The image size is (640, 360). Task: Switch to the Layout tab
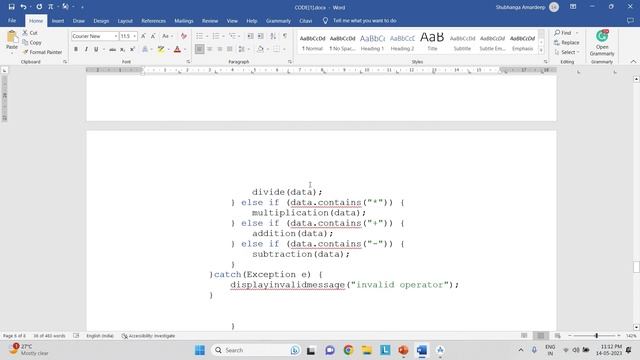click(125, 20)
